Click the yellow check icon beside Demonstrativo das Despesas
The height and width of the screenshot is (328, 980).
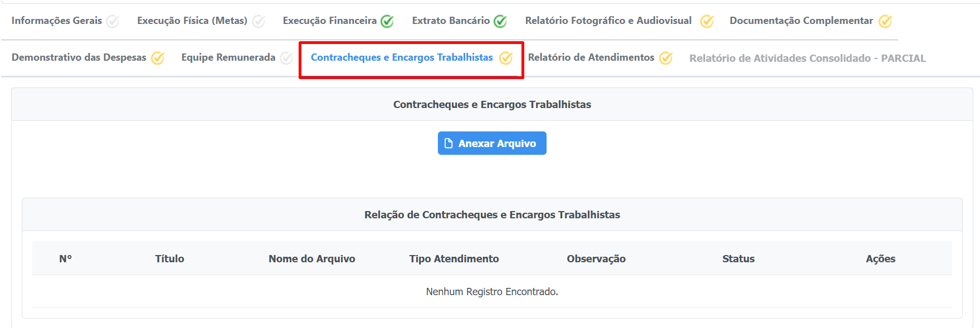point(158,58)
